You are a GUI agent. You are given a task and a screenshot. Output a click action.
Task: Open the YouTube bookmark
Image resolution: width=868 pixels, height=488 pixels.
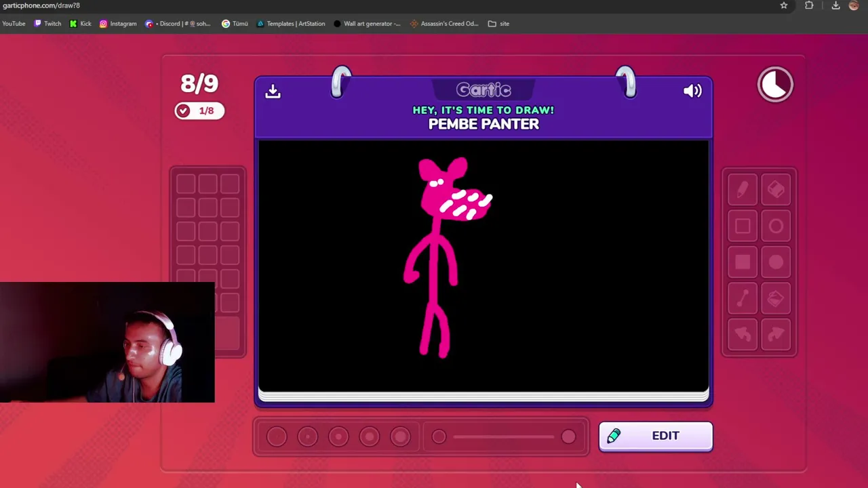coord(14,24)
